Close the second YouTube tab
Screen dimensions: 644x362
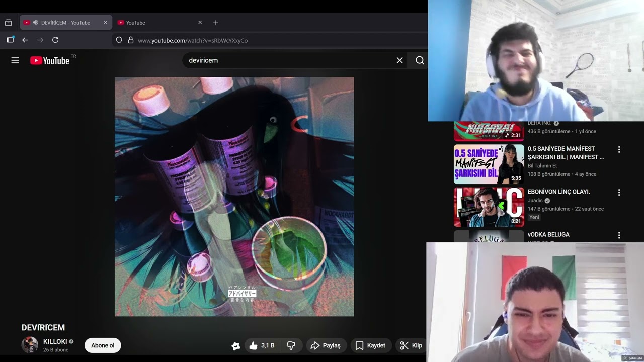(200, 23)
